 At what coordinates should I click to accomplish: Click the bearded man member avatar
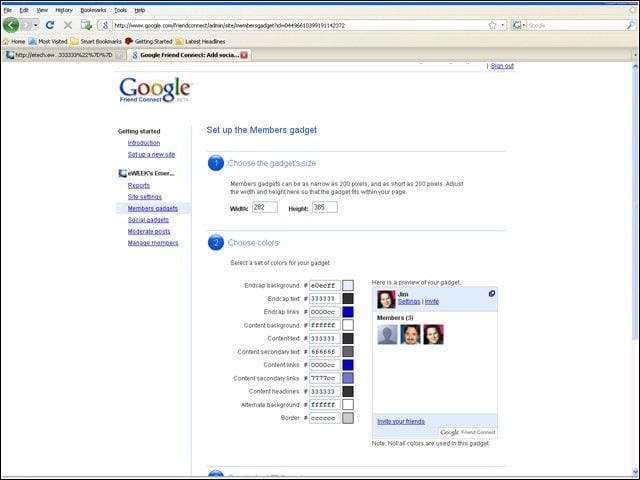tap(410, 334)
